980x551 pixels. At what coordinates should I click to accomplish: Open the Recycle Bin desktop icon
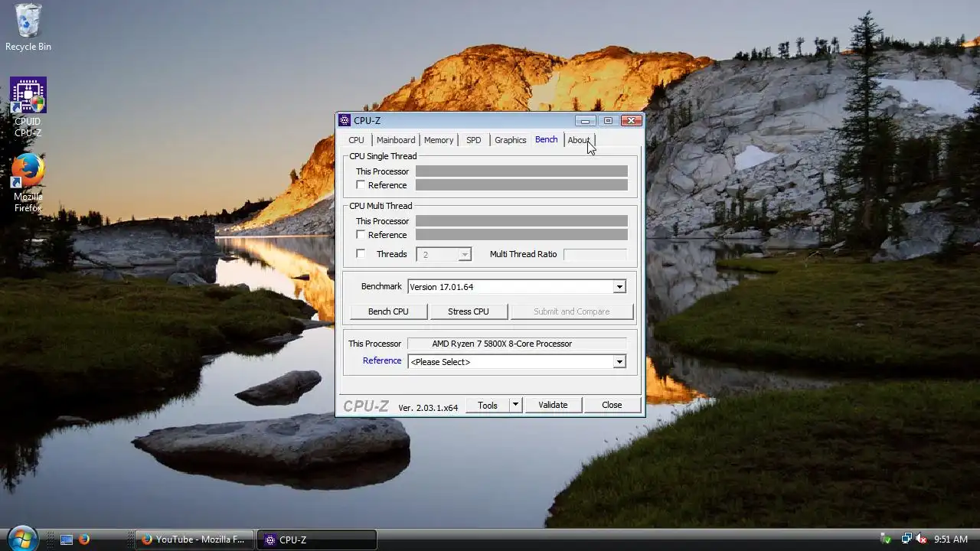tap(28, 28)
